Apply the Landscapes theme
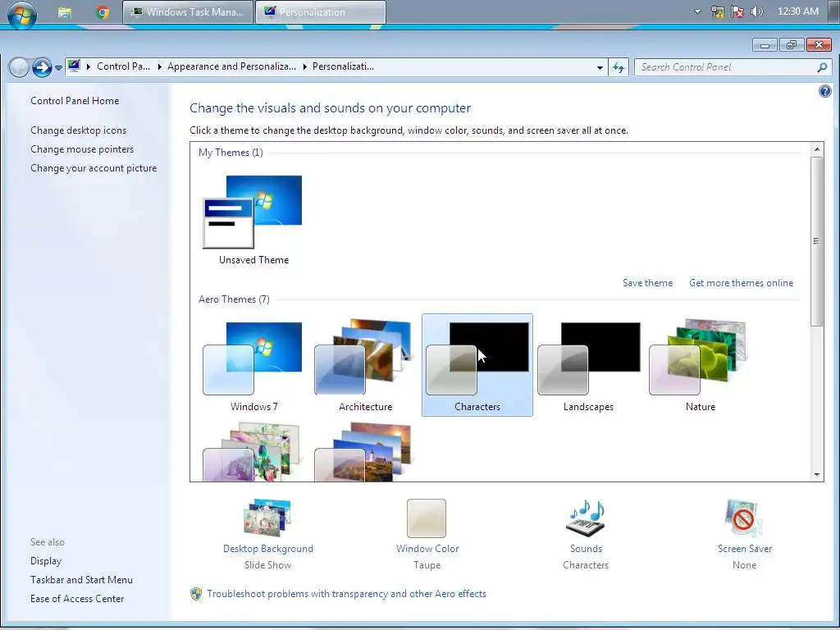Viewport: 840px width, 630px height. pyautogui.click(x=588, y=367)
